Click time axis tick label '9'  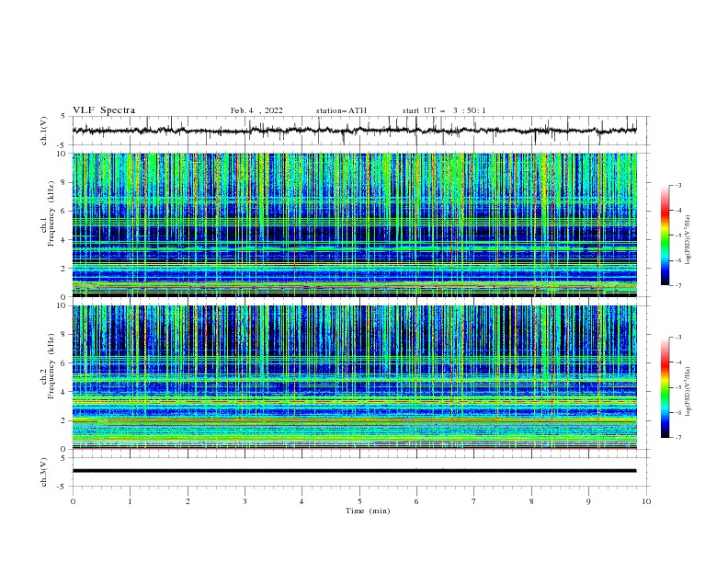[x=588, y=501]
